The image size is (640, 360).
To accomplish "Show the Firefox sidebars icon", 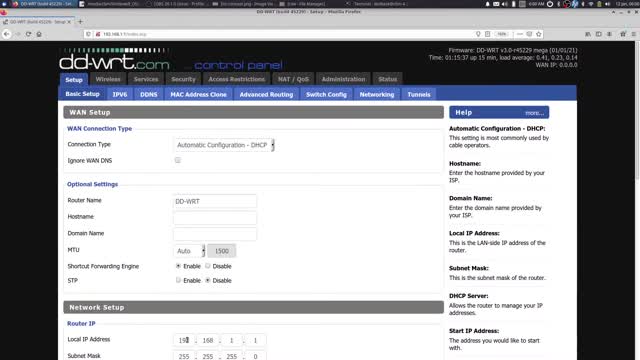I will pyautogui.click(x=598, y=34).
